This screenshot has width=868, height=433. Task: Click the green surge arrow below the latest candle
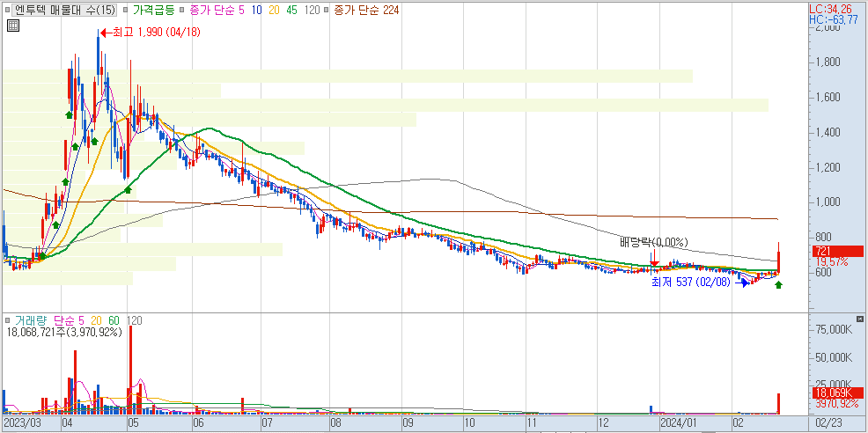click(778, 284)
